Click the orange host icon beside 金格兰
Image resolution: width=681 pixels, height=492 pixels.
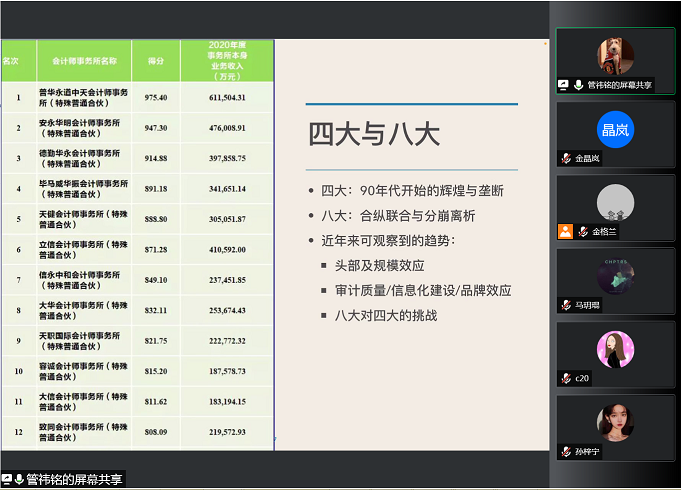click(565, 231)
